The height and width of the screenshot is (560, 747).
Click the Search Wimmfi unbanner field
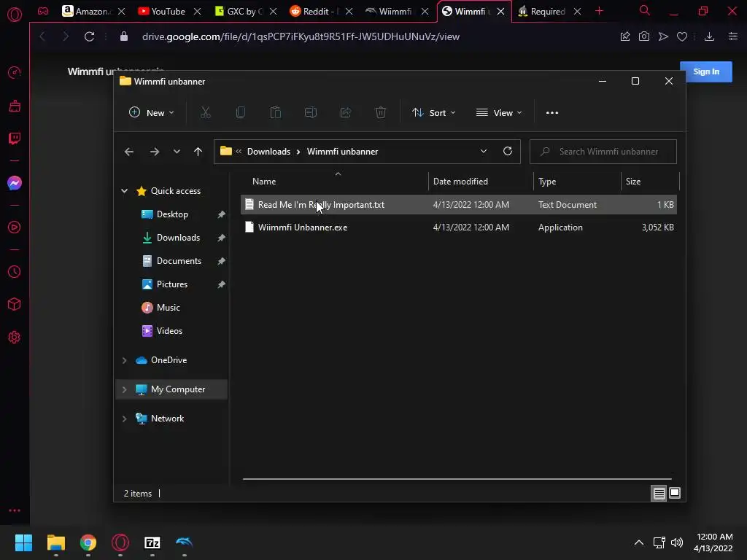(603, 152)
